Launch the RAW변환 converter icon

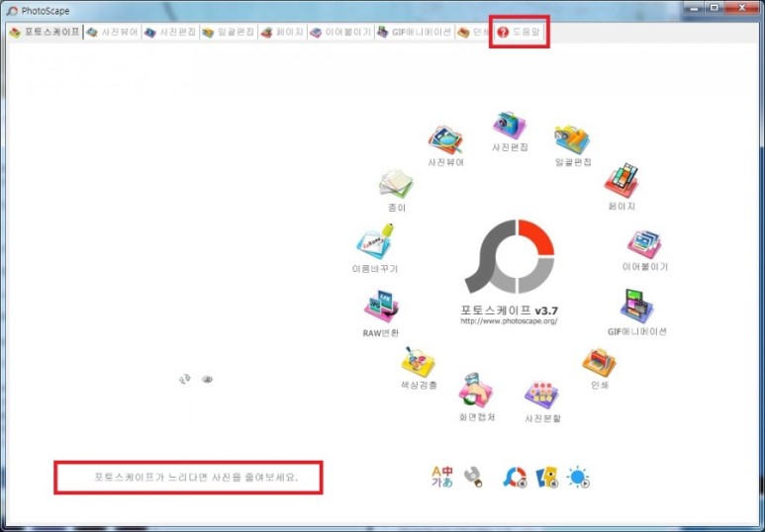coord(381,307)
